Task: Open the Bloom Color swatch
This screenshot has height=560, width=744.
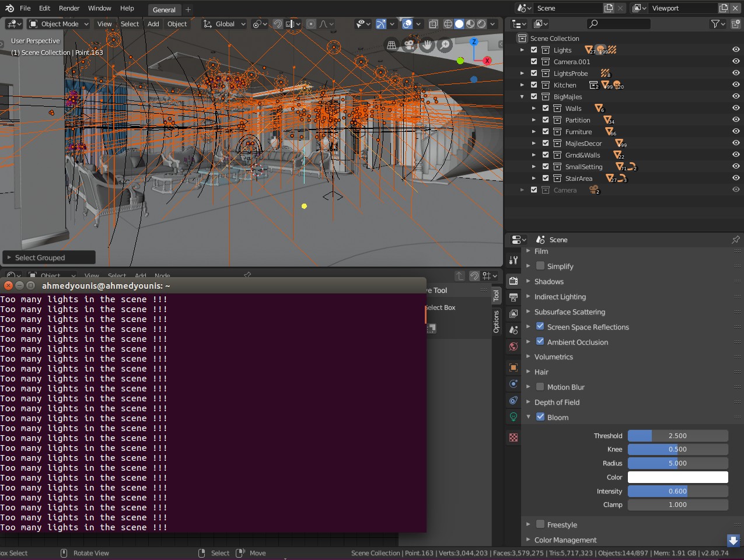Action: [x=678, y=477]
